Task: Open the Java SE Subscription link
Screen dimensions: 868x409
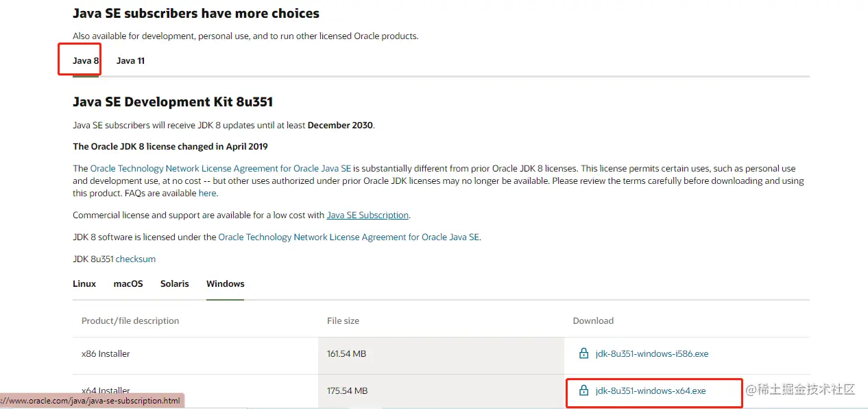Action: point(367,215)
